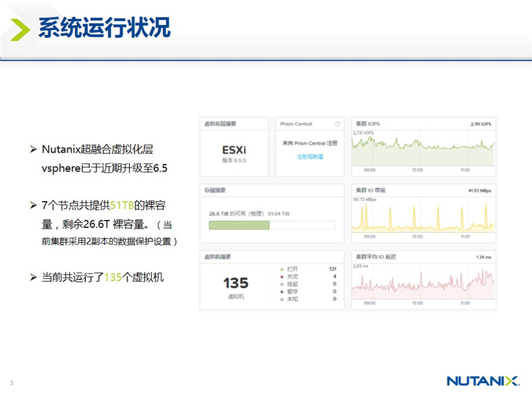Click the green 51TB highlighted text

[x=122, y=205]
